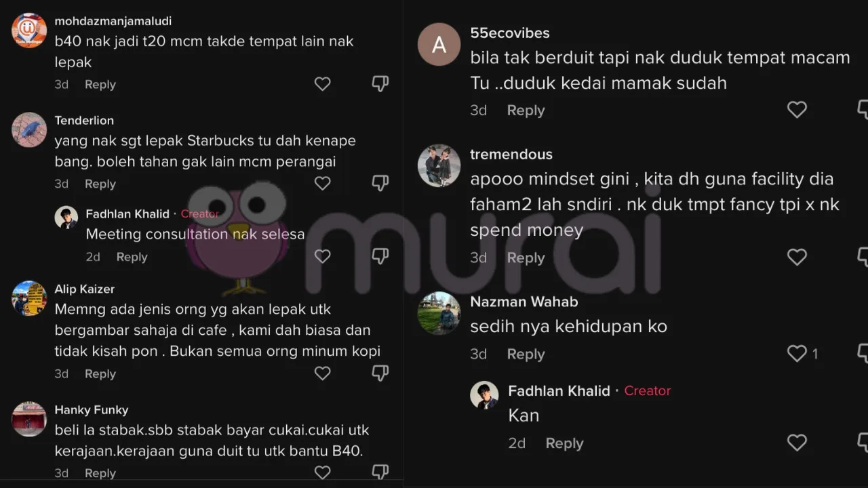This screenshot has height=488, width=868.
Task: Like Alip Kaizer's comment
Action: pos(323,373)
